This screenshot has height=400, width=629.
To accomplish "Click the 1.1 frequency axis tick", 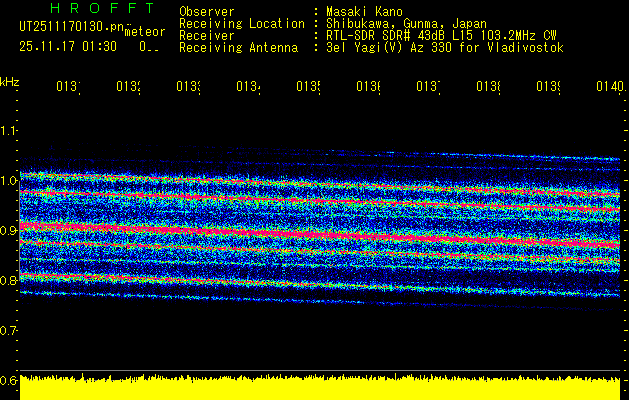I will point(9,130).
